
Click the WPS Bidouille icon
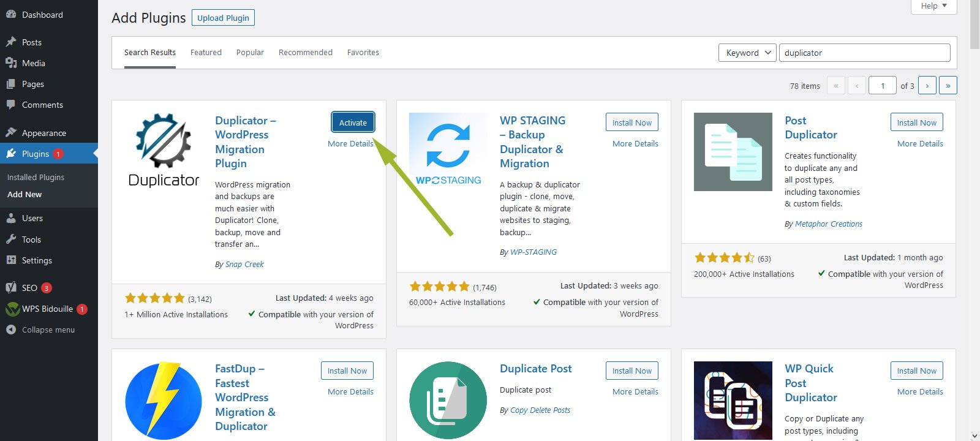tap(12, 309)
